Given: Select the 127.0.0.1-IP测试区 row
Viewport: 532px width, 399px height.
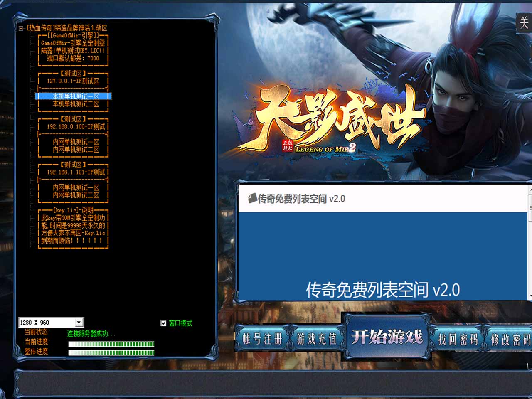Looking at the screenshot, I should [x=73, y=81].
